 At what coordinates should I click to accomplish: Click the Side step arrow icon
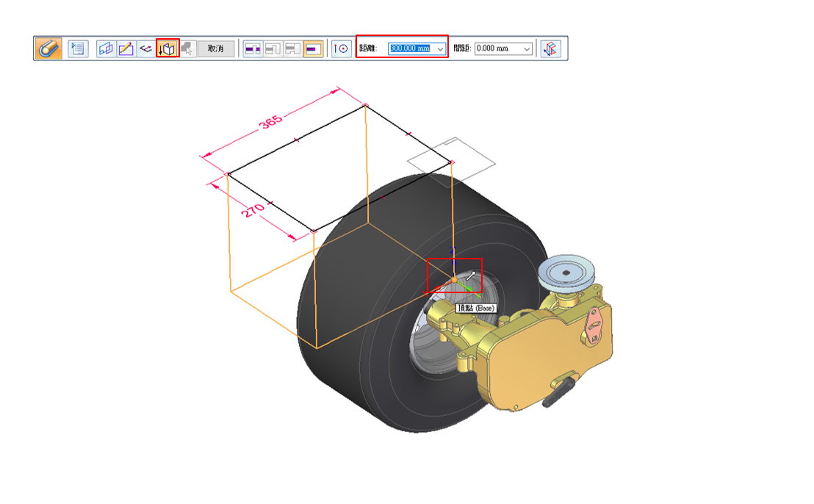coord(146,48)
